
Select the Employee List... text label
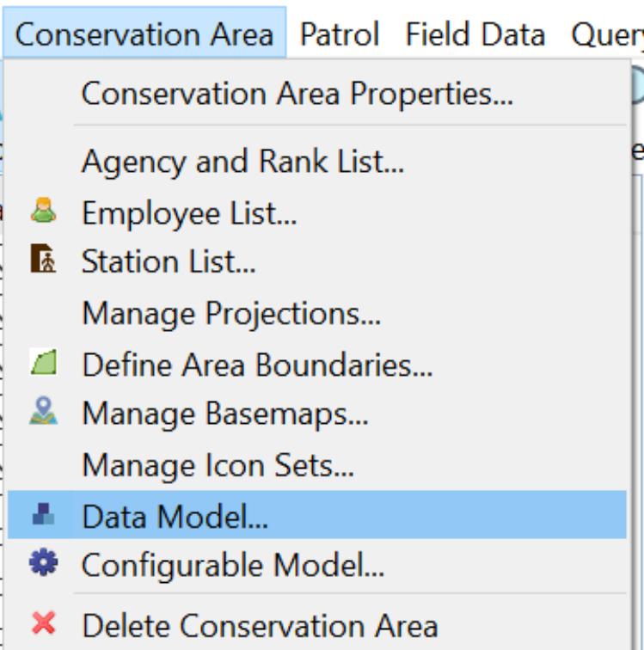point(189,212)
